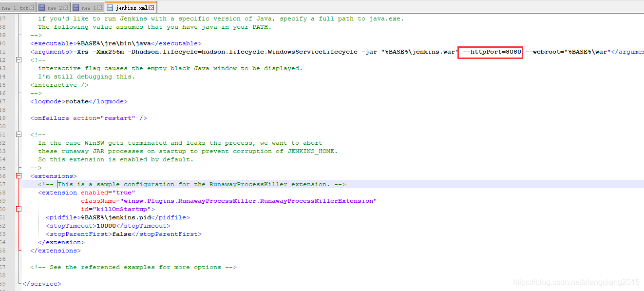Click the closing extension tag
The height and width of the screenshot is (291, 644).
61,242
